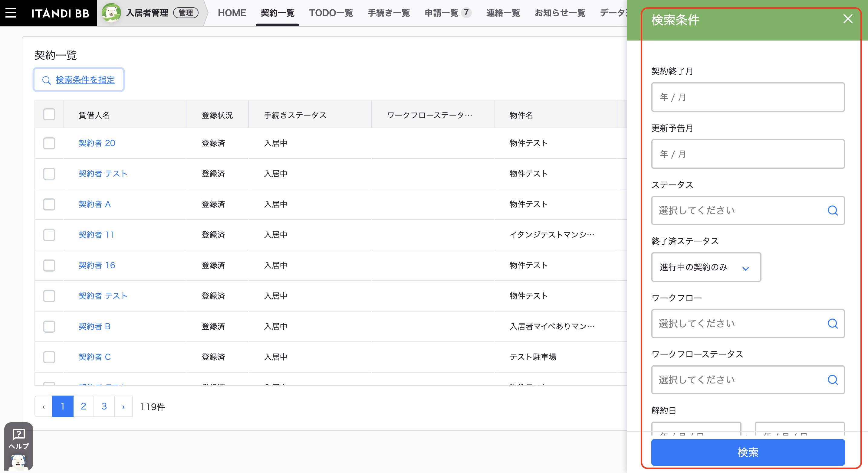Open 契約者 B contract link
The image size is (868, 473).
coord(95,327)
